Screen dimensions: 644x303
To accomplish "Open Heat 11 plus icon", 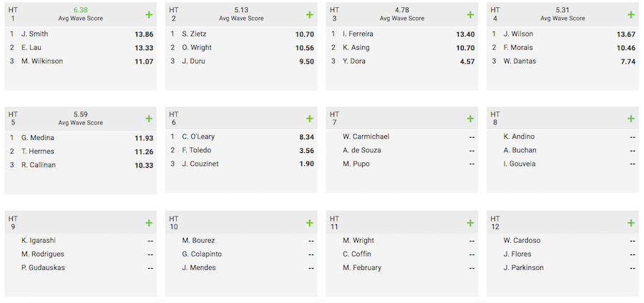I will 470,223.
